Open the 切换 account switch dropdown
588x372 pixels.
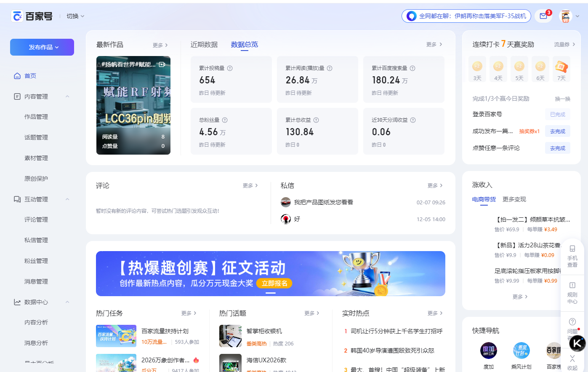click(x=75, y=16)
